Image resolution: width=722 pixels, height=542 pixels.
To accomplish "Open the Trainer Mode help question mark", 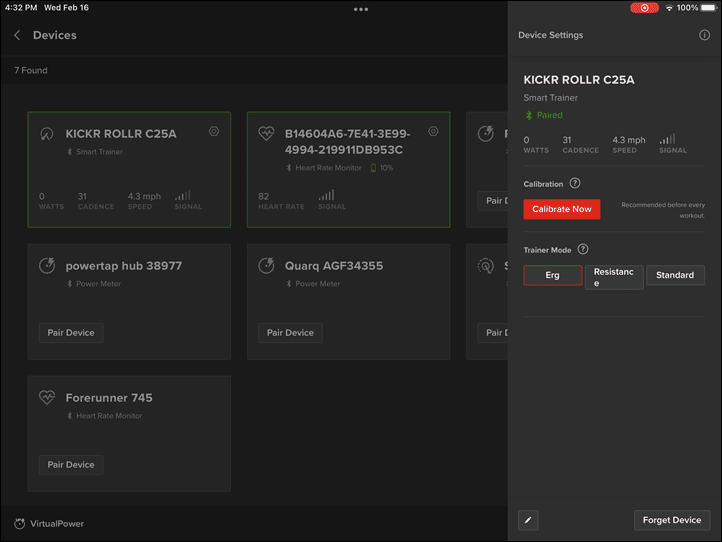I will point(582,249).
